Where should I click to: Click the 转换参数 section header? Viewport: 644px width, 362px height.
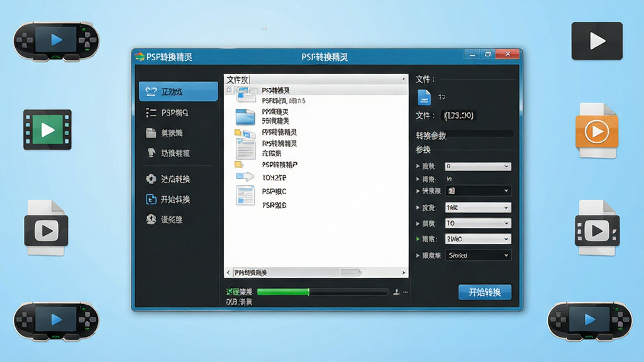pos(431,136)
